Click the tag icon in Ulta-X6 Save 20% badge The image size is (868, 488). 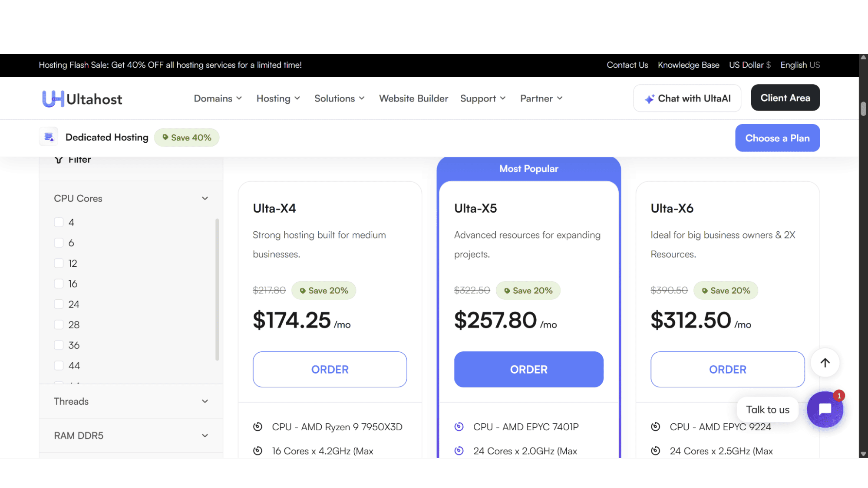tap(705, 291)
